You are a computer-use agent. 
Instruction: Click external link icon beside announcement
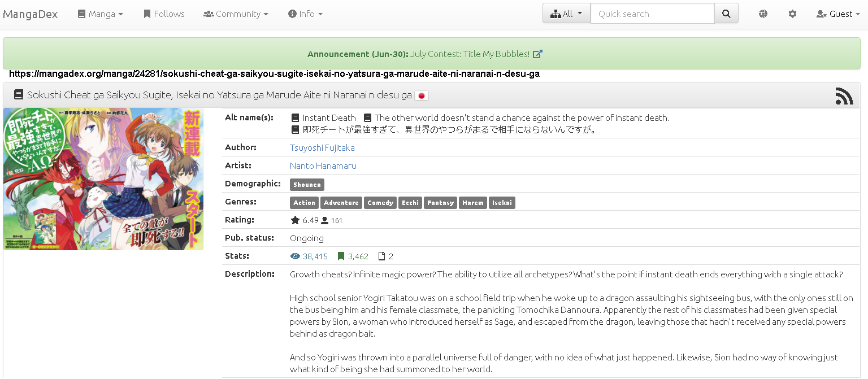pyautogui.click(x=538, y=54)
